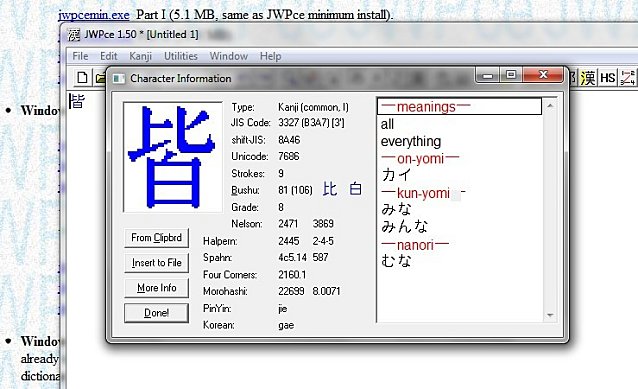Click the Halpern value 2445
Screen dimensions: 638x389
point(288,241)
